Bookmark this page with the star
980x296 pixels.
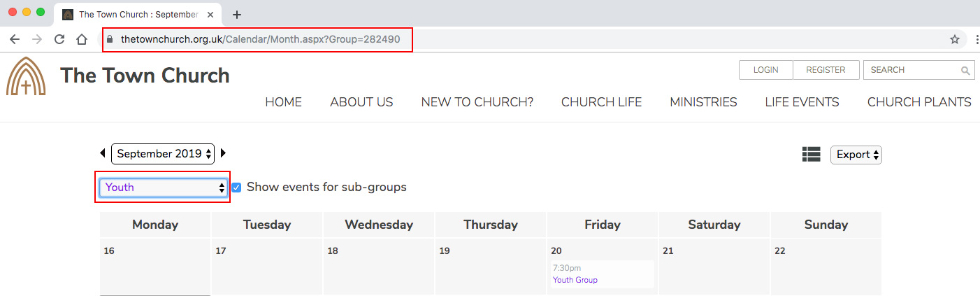(955, 39)
